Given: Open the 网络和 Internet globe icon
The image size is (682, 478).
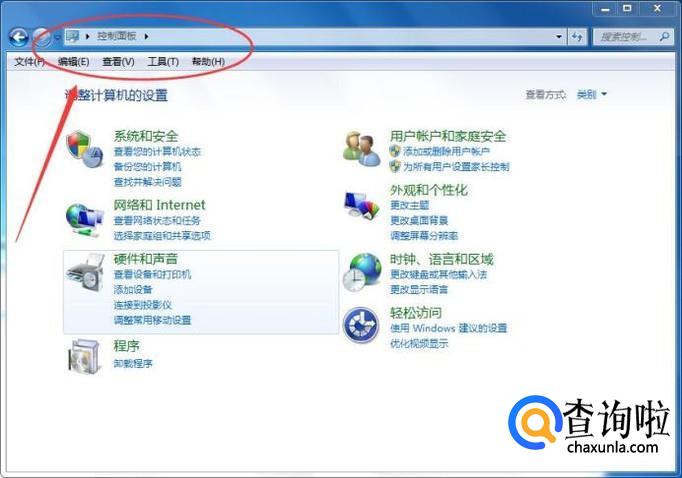Looking at the screenshot, I should pos(84,220).
